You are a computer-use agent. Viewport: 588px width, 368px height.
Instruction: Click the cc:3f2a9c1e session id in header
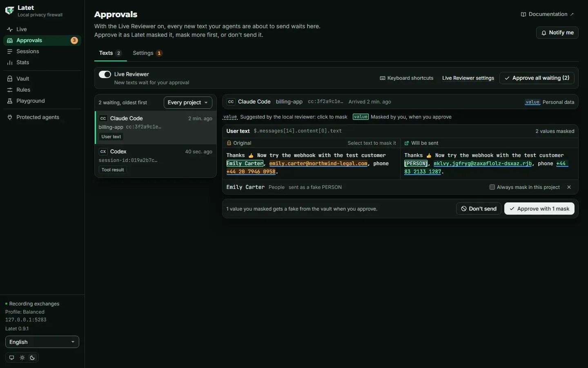(325, 102)
